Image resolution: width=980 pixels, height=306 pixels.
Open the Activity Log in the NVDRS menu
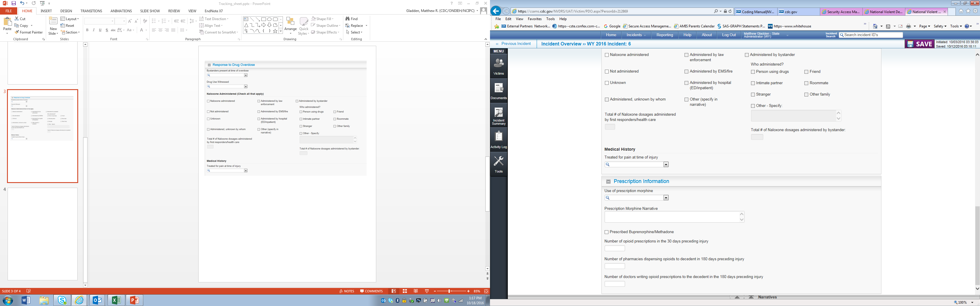coord(498,140)
